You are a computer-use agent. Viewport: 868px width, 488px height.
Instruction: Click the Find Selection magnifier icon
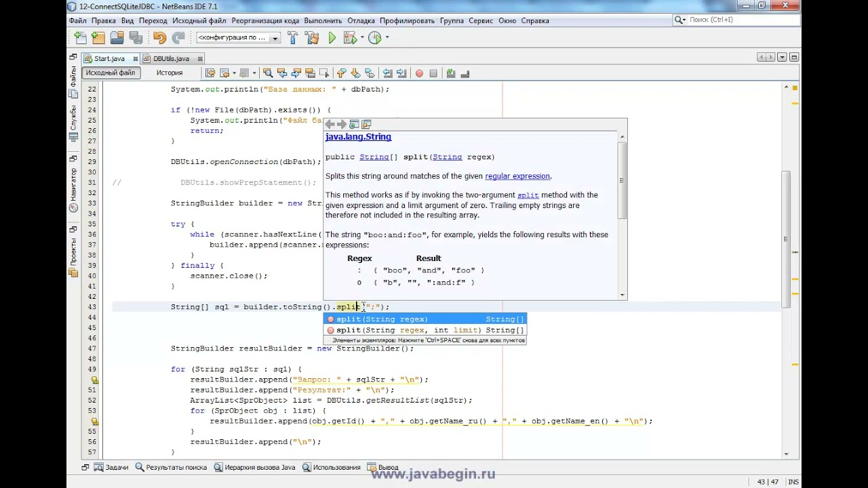pyautogui.click(x=267, y=73)
